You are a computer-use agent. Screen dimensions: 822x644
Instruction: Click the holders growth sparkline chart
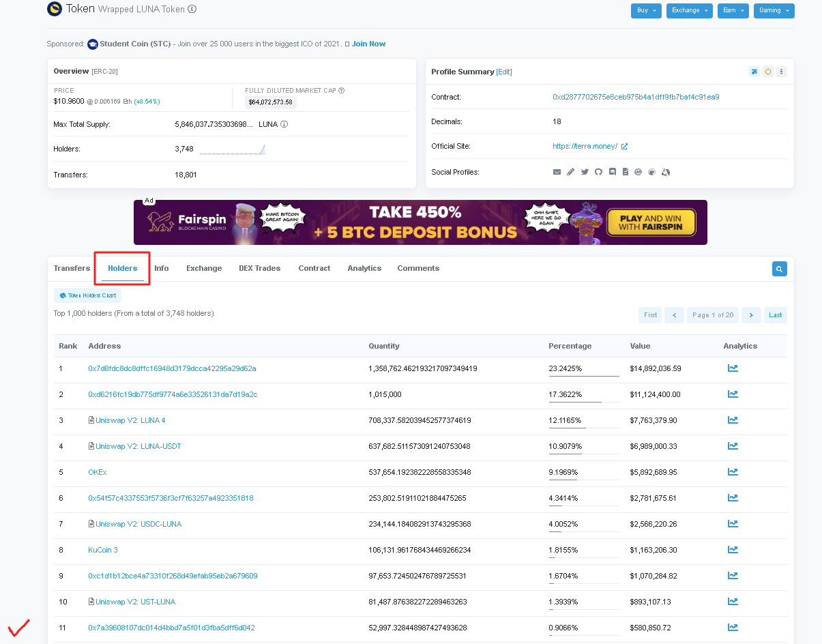point(232,149)
